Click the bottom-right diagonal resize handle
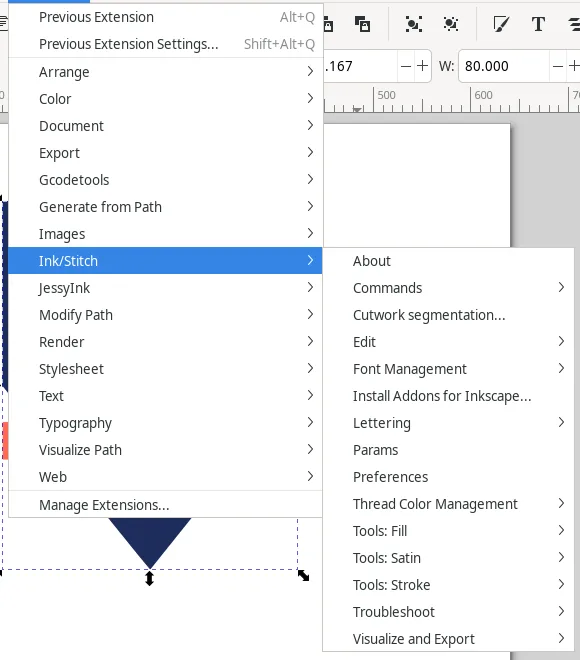The width and height of the screenshot is (580, 660). (303, 575)
